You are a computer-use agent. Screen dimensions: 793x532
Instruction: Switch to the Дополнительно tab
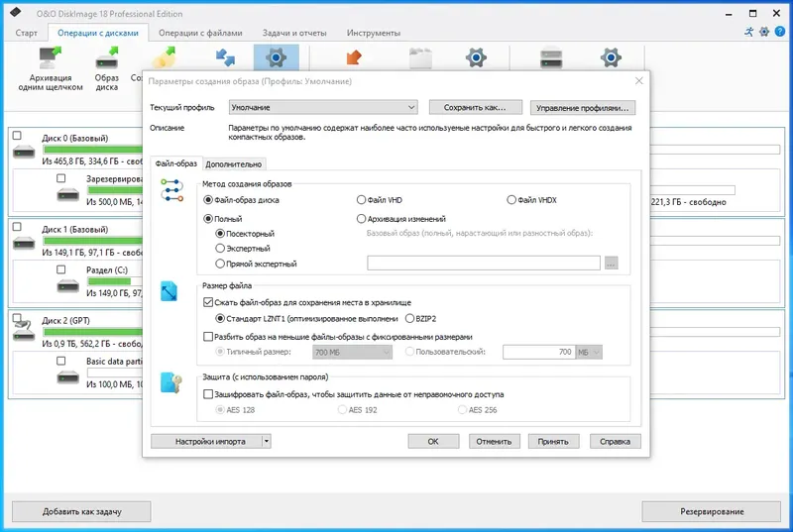tap(234, 164)
